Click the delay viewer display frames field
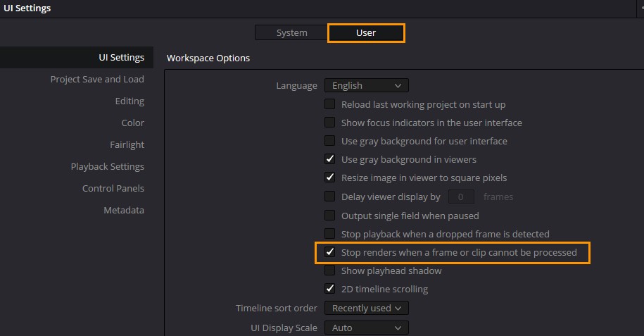Image resolution: width=644 pixels, height=336 pixels. pos(461,197)
